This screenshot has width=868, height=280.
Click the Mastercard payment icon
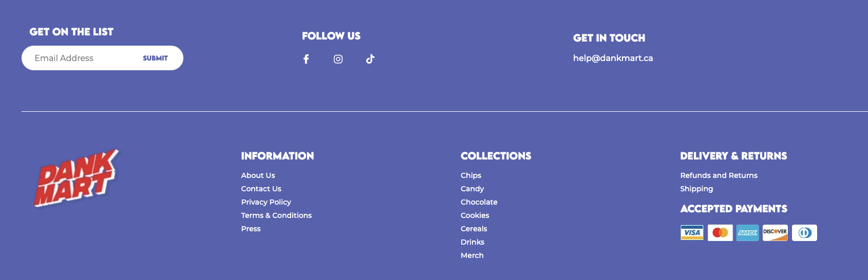[720, 233]
